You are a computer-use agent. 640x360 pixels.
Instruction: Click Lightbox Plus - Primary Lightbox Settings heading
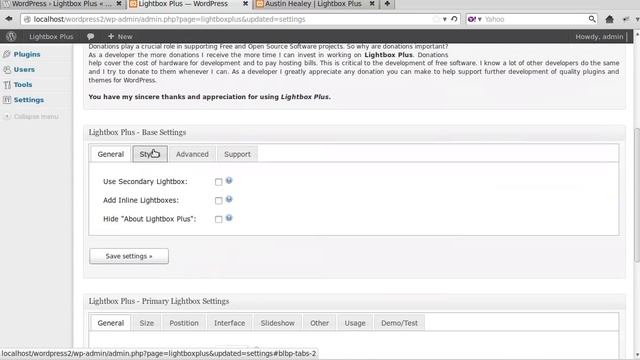(x=159, y=301)
